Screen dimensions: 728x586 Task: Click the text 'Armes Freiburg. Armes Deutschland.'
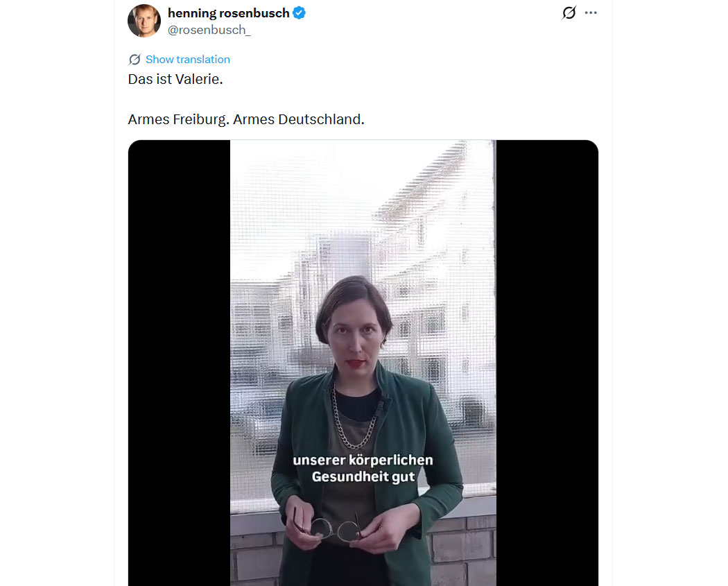[246, 119]
